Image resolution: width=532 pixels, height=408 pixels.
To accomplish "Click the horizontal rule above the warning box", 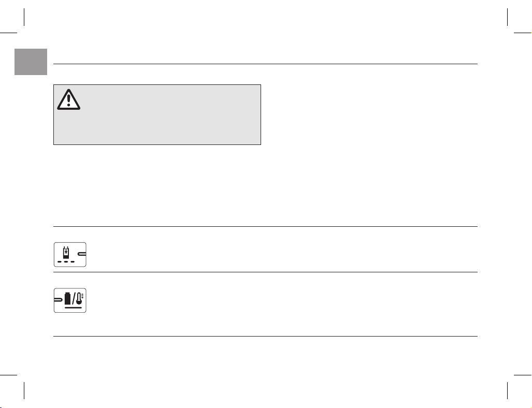I will pos(265,64).
